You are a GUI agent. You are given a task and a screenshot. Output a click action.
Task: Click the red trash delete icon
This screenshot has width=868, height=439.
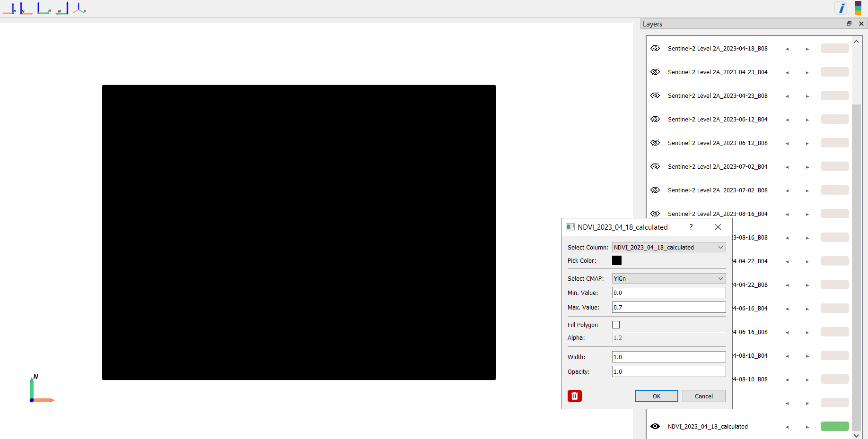[x=574, y=396]
